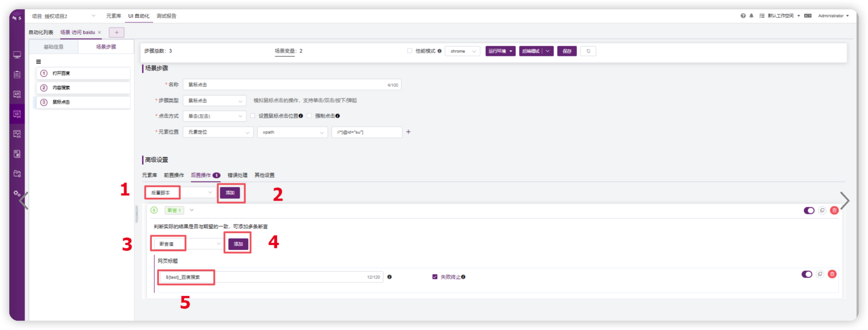The image size is (868, 330).
Task: Check the 强制点击 option
Action: click(309, 116)
